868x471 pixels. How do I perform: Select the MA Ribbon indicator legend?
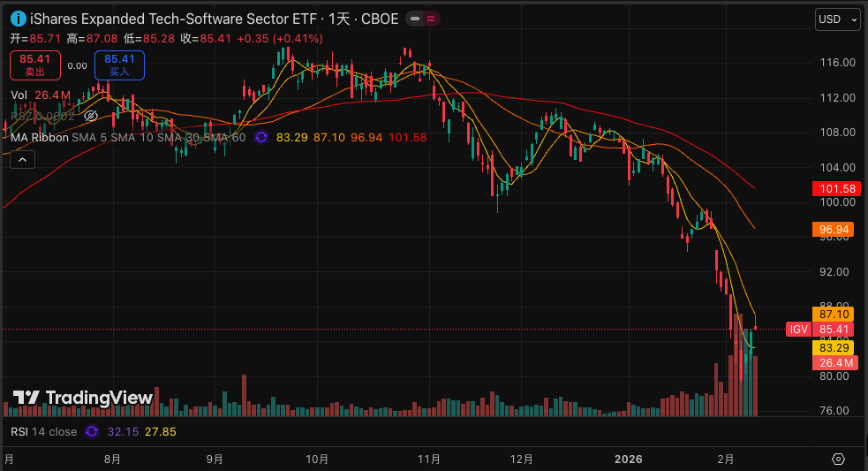39,137
